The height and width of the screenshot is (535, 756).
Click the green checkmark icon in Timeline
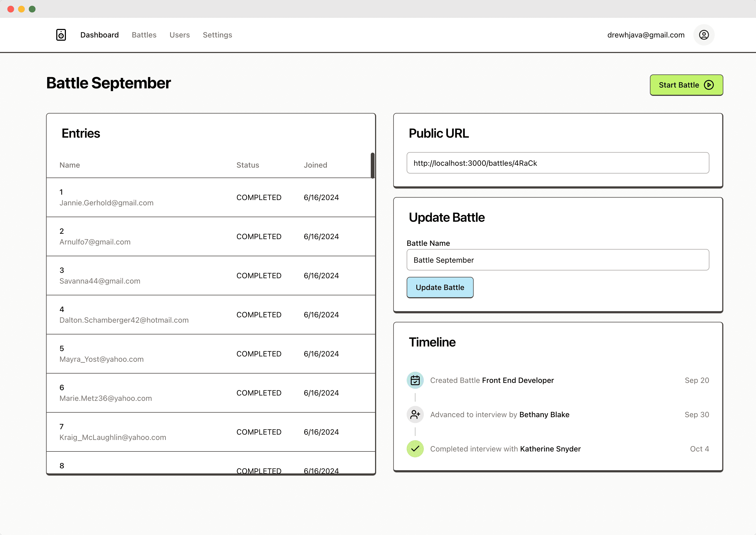415,449
